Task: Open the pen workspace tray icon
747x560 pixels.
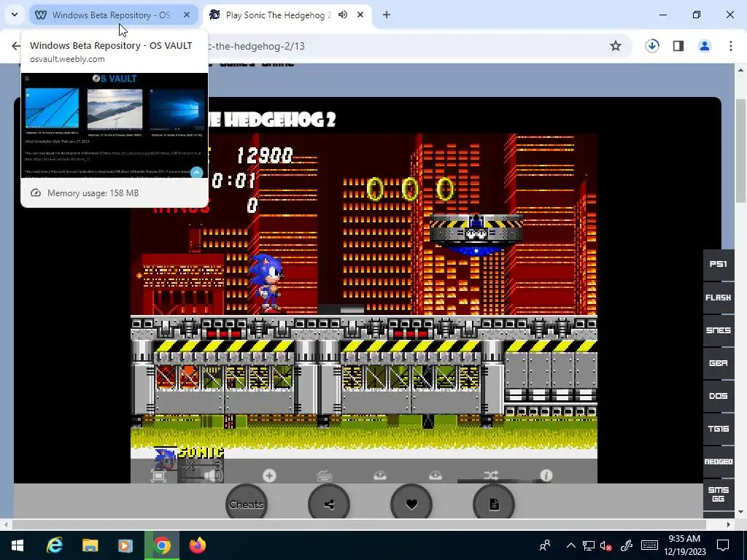Action: click(x=626, y=545)
